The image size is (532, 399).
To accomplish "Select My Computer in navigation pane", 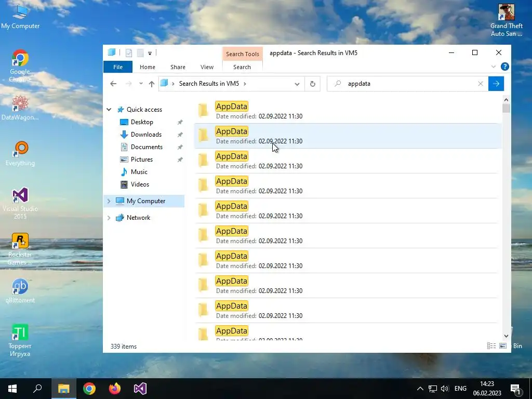I will [x=146, y=201].
